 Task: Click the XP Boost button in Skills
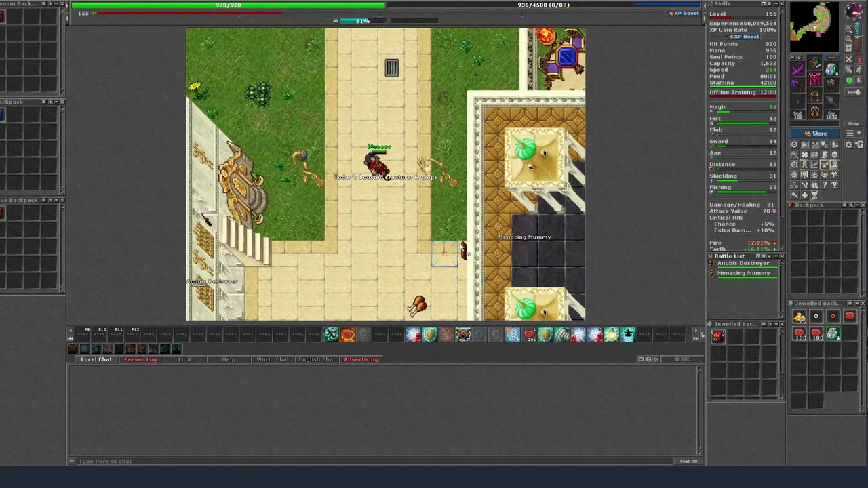[743, 37]
